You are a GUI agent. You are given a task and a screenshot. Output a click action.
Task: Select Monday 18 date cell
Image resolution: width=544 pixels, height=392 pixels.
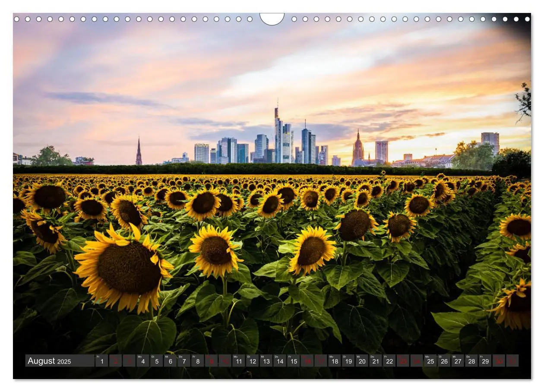click(335, 361)
